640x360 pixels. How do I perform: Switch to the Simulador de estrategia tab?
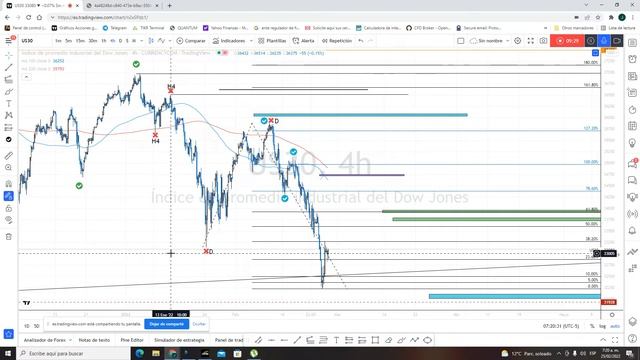pos(179,340)
